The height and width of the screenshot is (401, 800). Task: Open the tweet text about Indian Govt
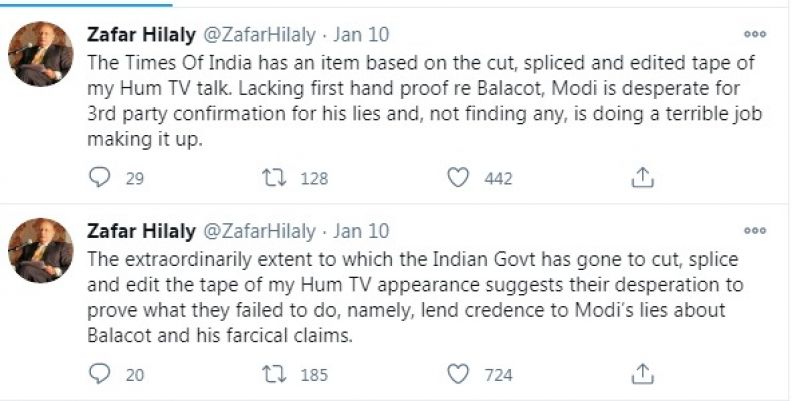pos(420,297)
